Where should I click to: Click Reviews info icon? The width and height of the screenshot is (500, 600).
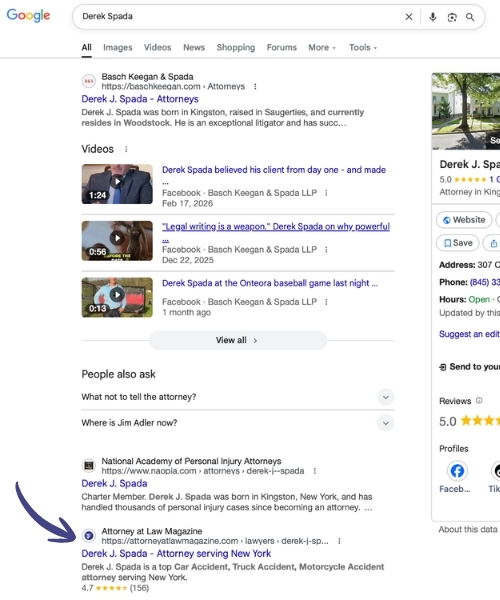pyautogui.click(x=479, y=401)
